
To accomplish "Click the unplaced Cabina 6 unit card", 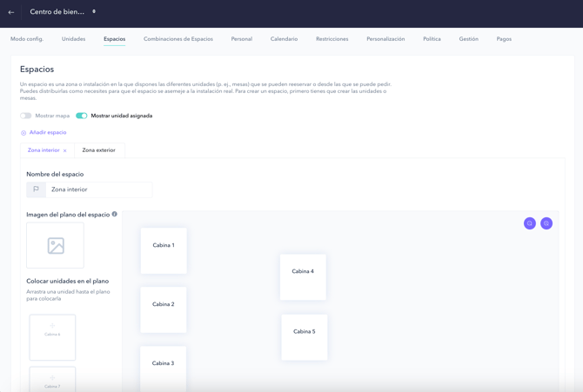I will [52, 337].
